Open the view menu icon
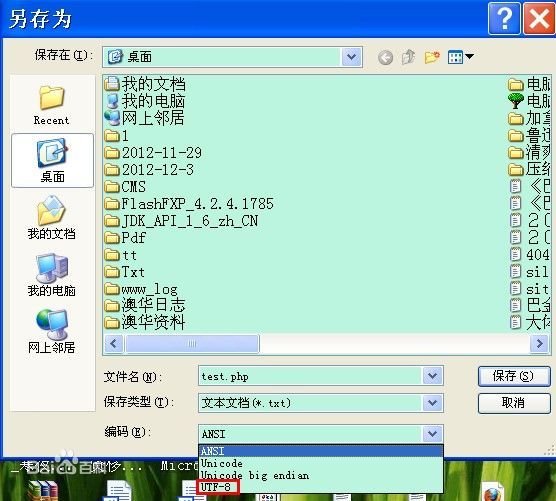This screenshot has width=556, height=501. (x=460, y=57)
